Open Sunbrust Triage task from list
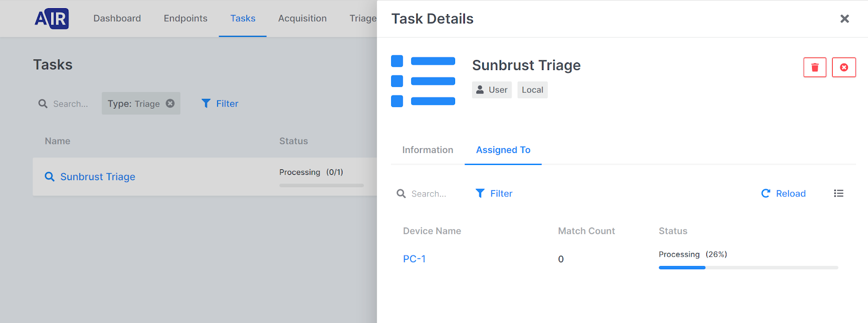This screenshot has width=868, height=323. [x=98, y=176]
